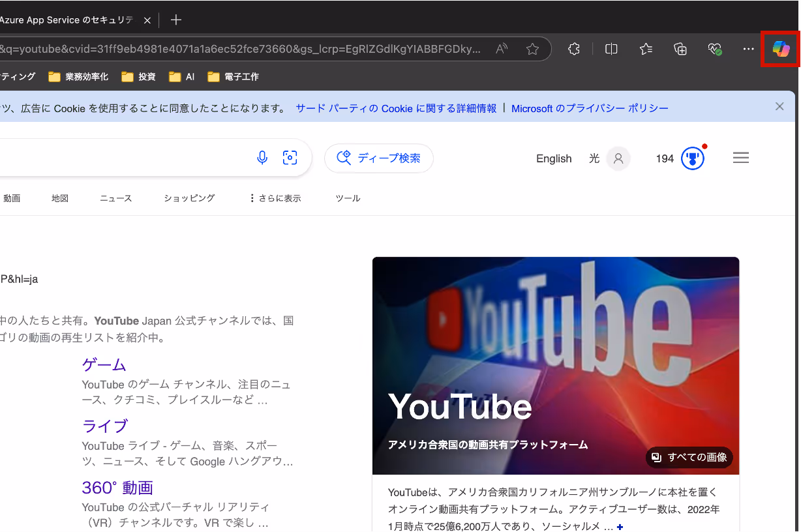The width and height of the screenshot is (801, 532).
Task: Open the Extensions puzzle icon
Action: pos(574,49)
